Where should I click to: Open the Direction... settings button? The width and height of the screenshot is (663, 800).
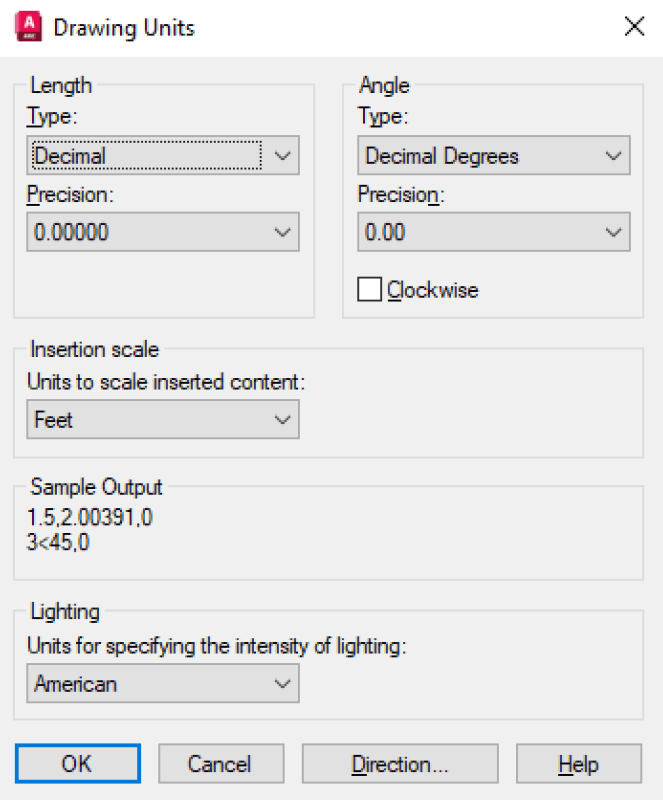(x=399, y=764)
